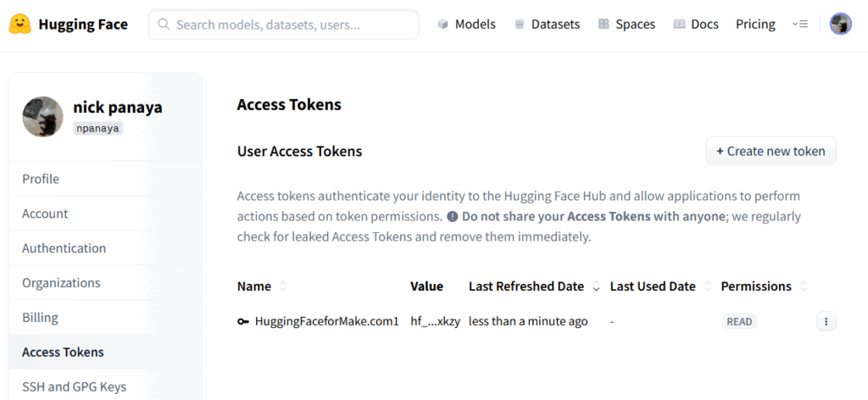Sort by Last Used Date arrows

click(707, 286)
